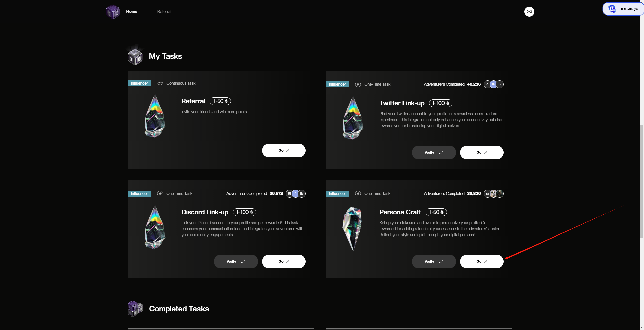Click the adventurer avatars on Persona Craft

pos(493,194)
